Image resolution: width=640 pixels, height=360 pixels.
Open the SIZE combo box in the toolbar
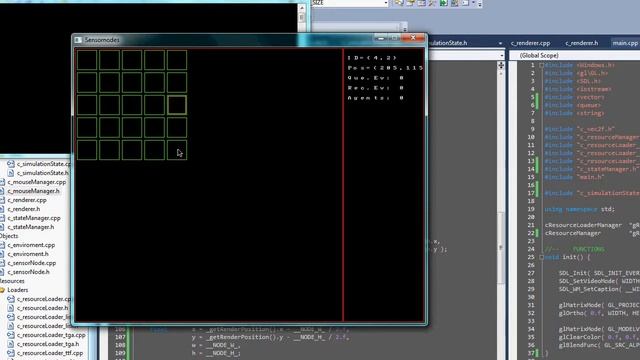(x=350, y=3)
